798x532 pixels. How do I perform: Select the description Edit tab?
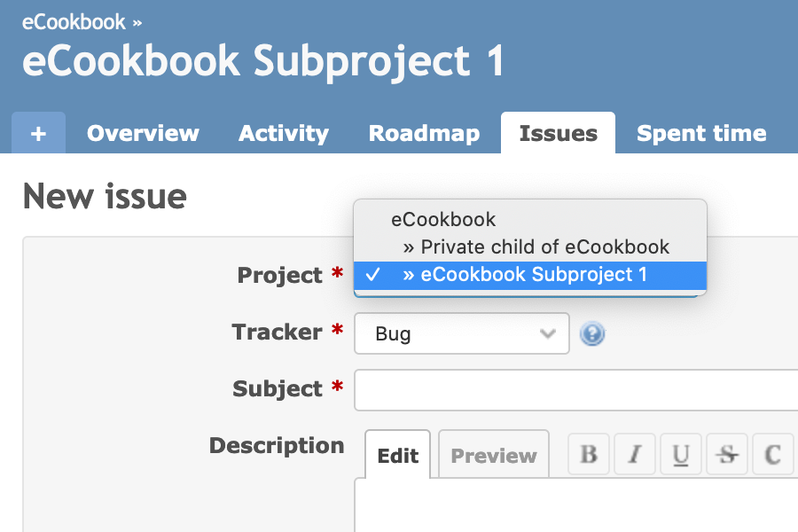click(x=398, y=455)
